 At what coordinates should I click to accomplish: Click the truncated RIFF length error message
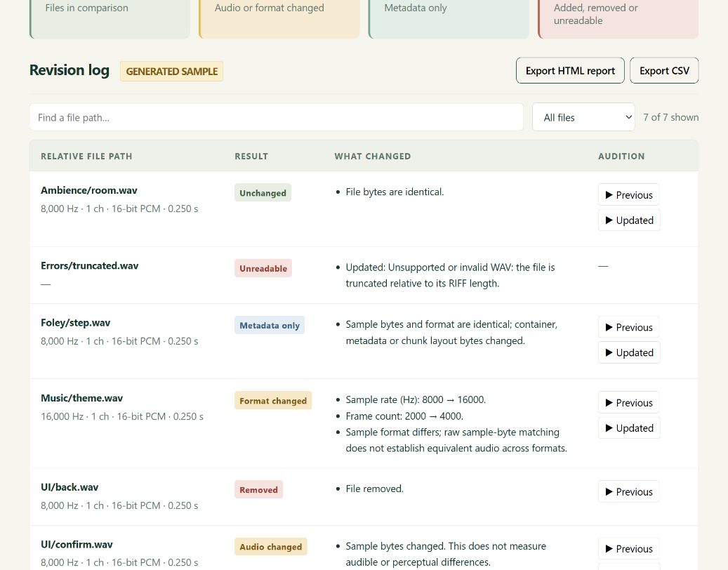[x=451, y=275]
